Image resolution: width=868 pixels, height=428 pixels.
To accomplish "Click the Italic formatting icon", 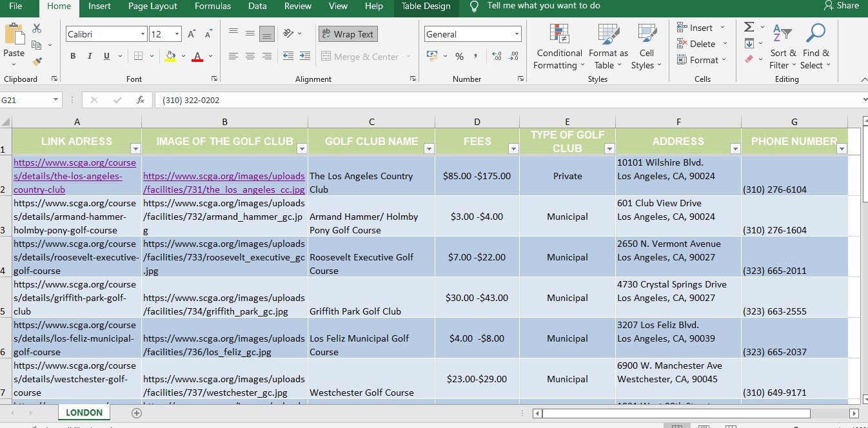I will pyautogui.click(x=90, y=56).
